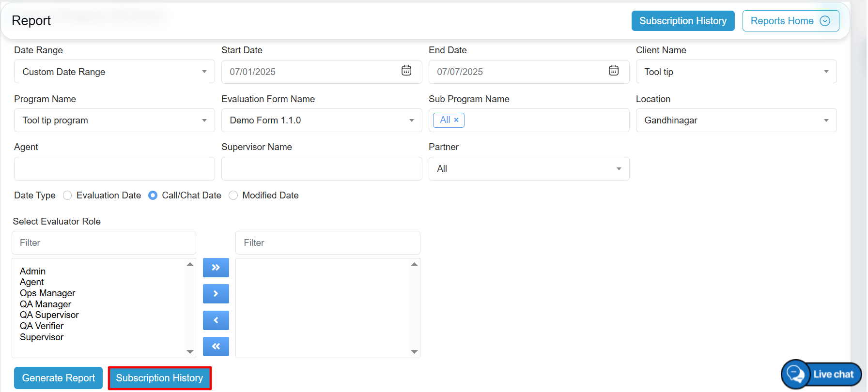This screenshot has height=392, width=868.
Task: Select 'QA Manager' in the evaluator role list
Action: pyautogui.click(x=46, y=304)
